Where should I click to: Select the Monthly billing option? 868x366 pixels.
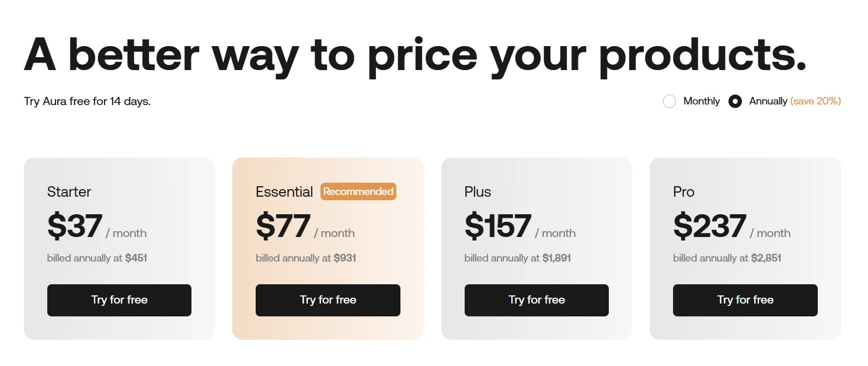(670, 101)
